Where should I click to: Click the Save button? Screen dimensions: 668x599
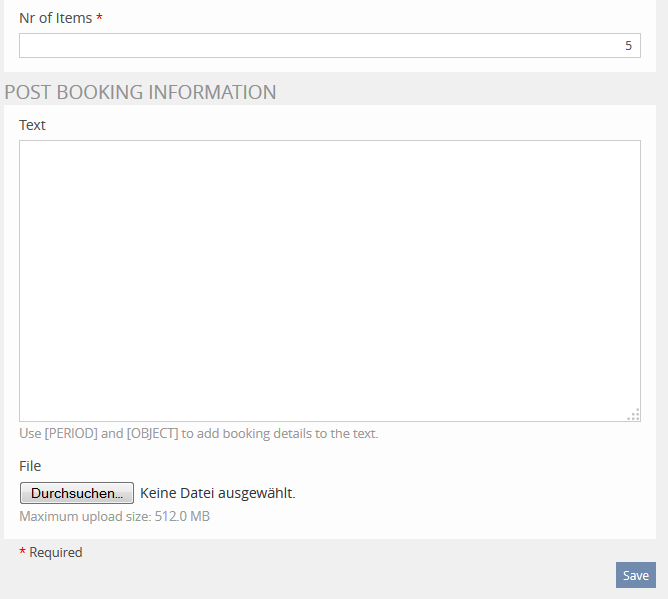point(635,575)
